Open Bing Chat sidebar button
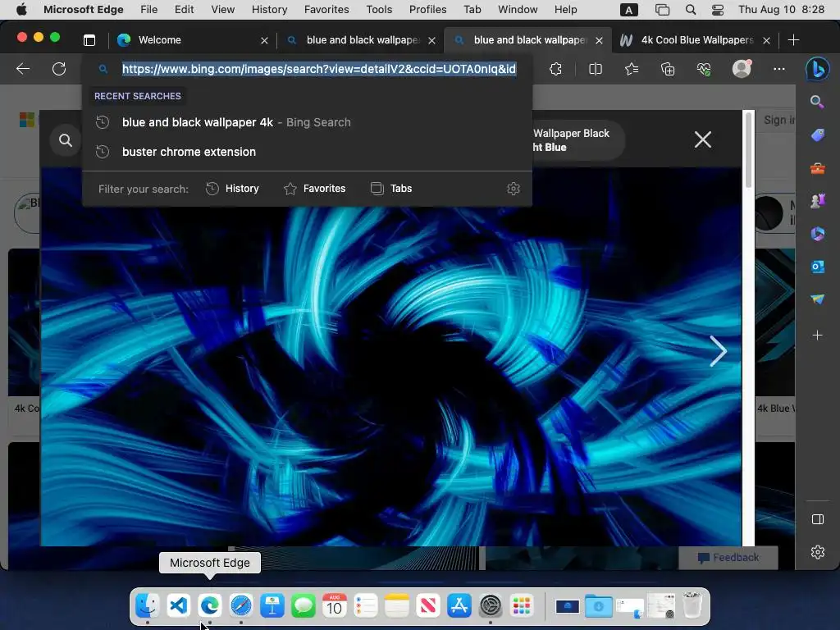The image size is (840, 630). pos(818,69)
